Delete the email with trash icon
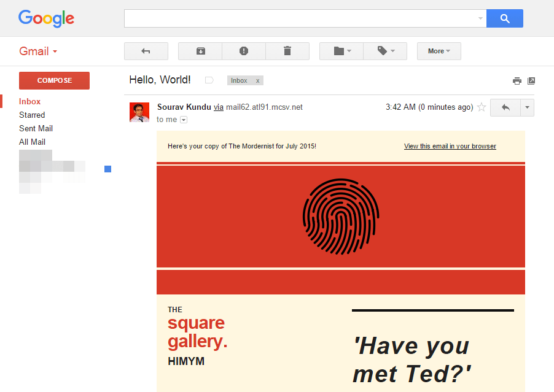The image size is (554, 392). [287, 51]
